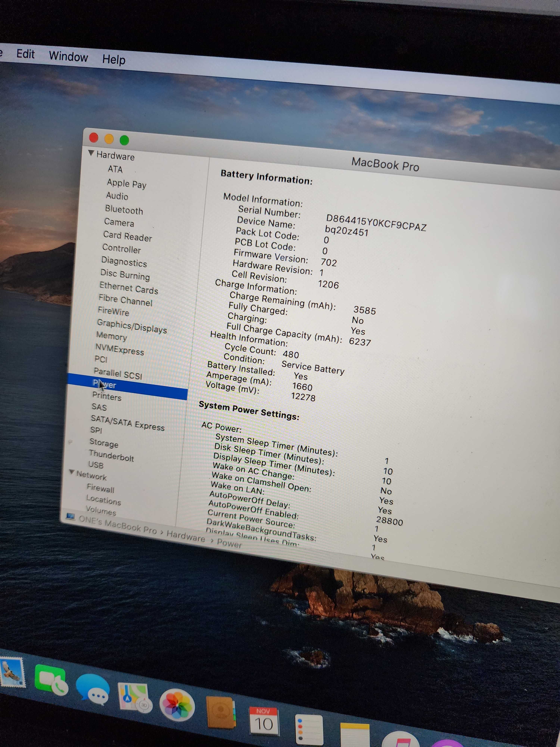
Task: Select Thunderbolt in the sidebar
Action: click(111, 456)
